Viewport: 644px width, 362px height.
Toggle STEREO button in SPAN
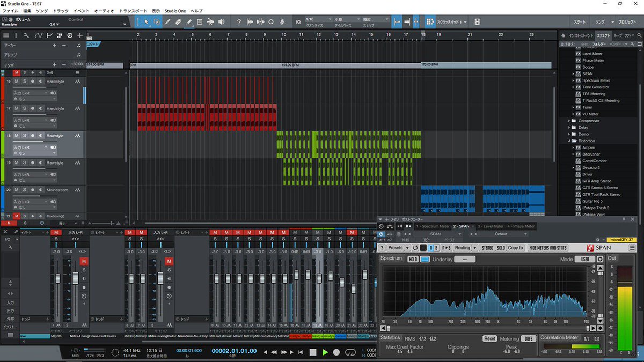[487, 248]
